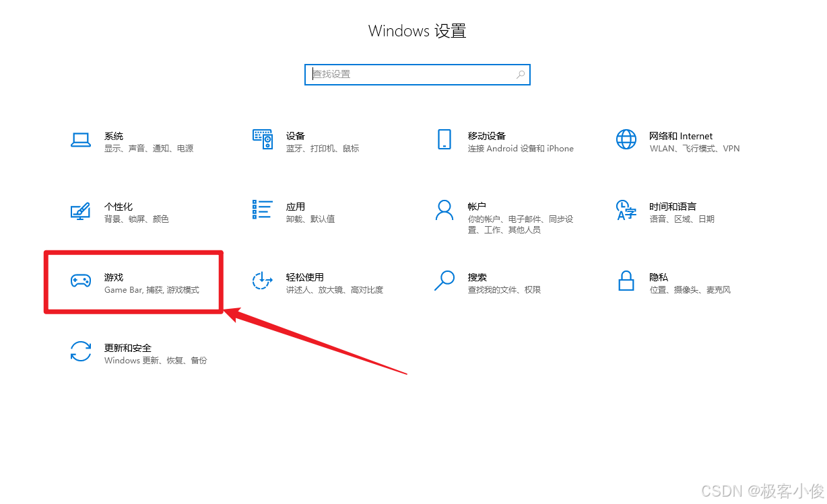Image resolution: width=827 pixels, height=504 pixels.
Task: Open the 网络和 Internet globe icon
Action: (x=626, y=139)
